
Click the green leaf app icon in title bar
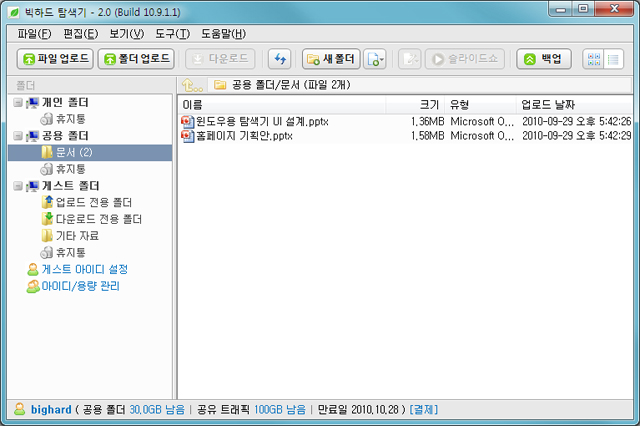[x=15, y=12]
